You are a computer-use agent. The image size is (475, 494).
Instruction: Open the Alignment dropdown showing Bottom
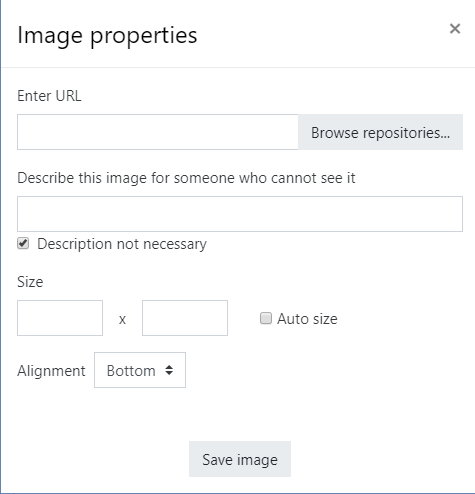[140, 370]
